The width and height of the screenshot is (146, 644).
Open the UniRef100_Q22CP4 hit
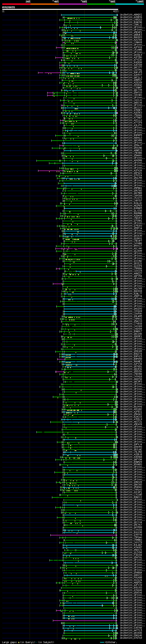[131, 266]
